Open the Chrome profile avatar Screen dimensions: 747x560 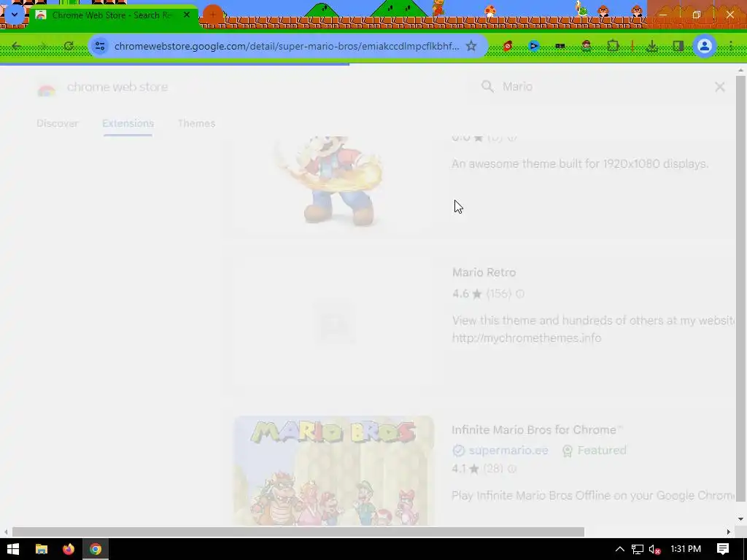[704, 46]
